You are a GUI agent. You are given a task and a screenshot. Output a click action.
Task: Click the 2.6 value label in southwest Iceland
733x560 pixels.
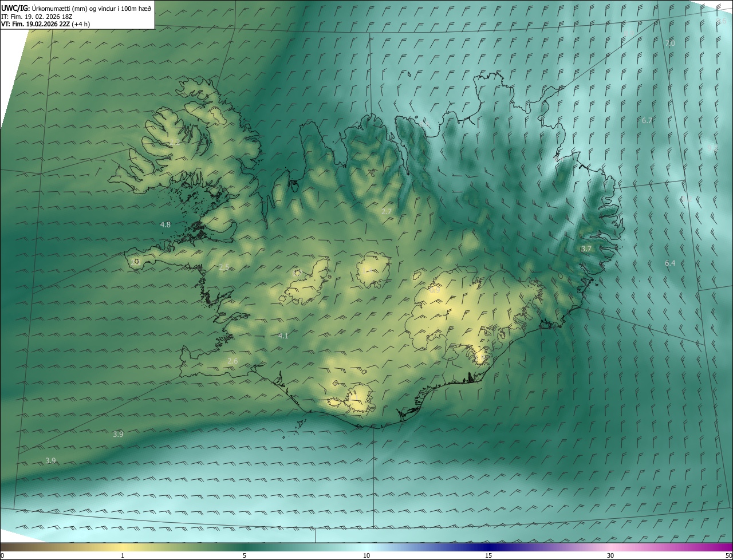[x=232, y=361]
